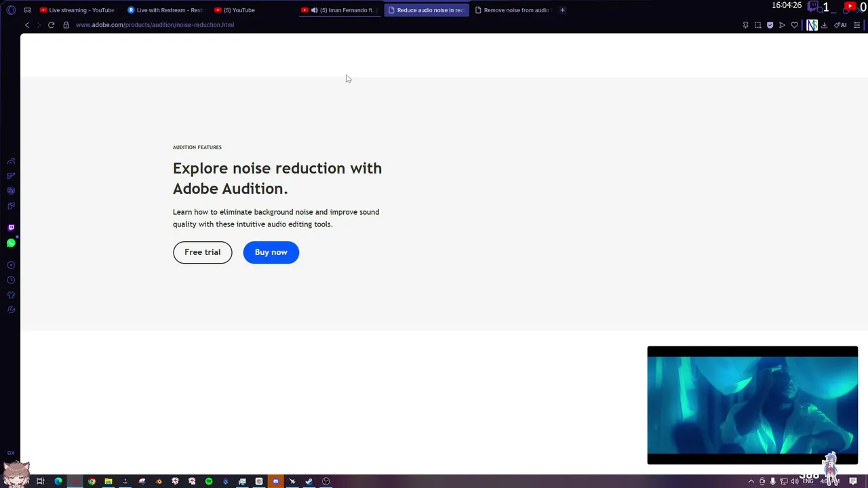This screenshot has height=488, width=868.
Task: Open the sidebar Player icon
Action: tap(11, 265)
